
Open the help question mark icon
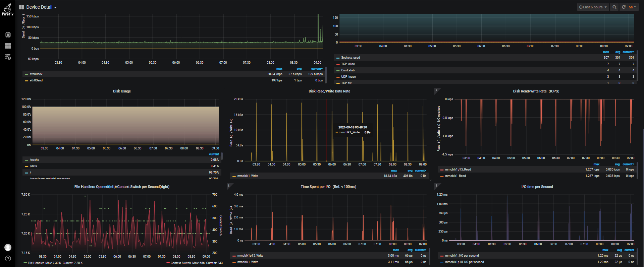(8, 259)
